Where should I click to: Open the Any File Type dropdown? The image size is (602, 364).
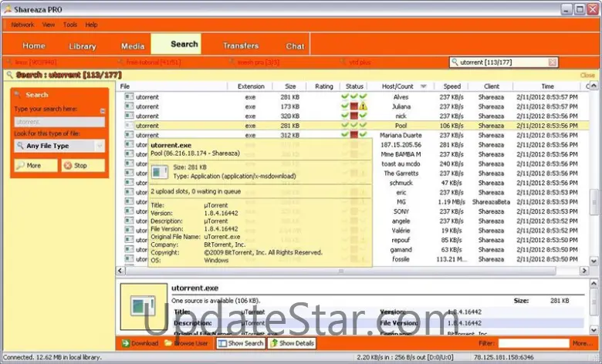coord(59,146)
